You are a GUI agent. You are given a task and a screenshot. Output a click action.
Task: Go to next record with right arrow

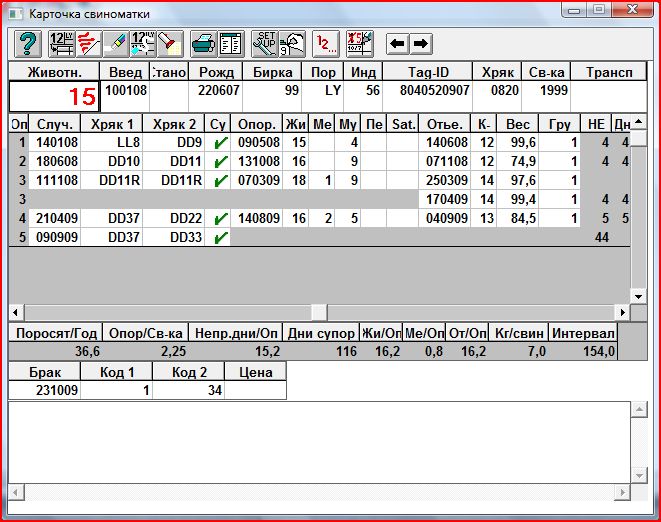tap(420, 44)
